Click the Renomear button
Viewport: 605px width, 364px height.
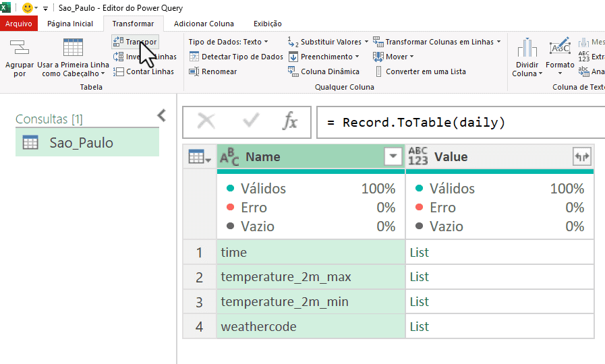click(x=213, y=71)
